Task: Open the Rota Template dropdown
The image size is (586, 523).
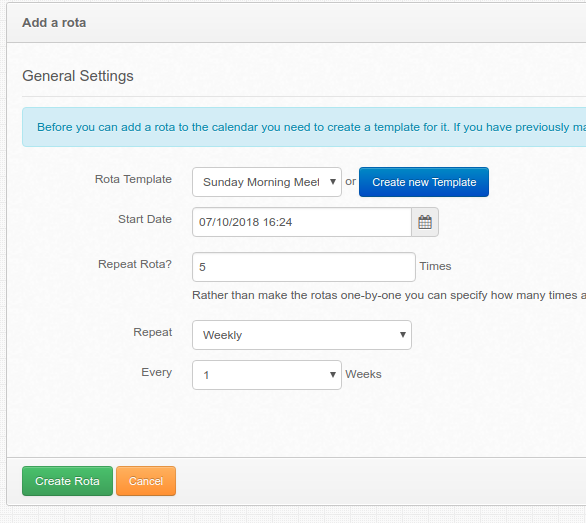Action: pos(267,182)
